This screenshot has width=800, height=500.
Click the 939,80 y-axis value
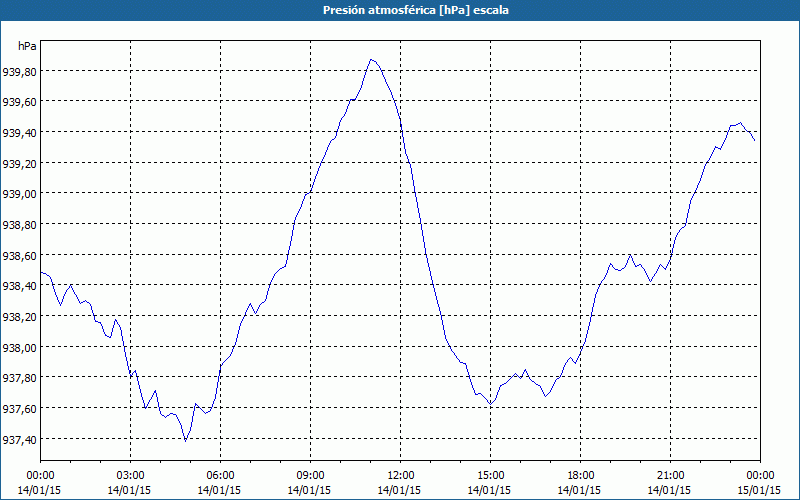tap(19, 71)
